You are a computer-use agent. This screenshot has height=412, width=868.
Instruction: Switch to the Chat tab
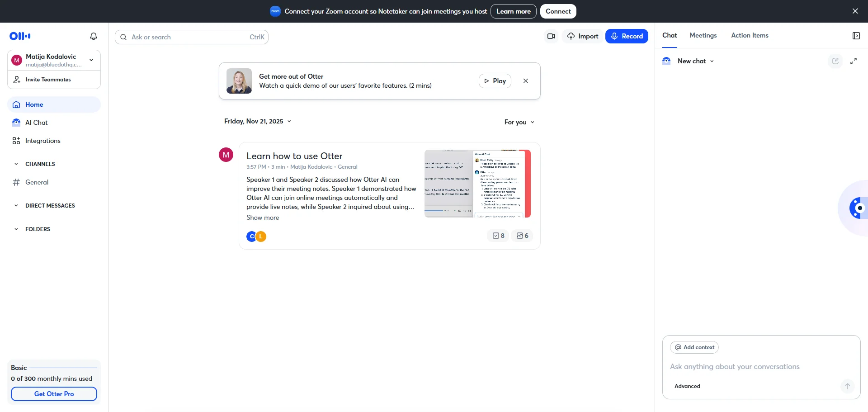(670, 35)
